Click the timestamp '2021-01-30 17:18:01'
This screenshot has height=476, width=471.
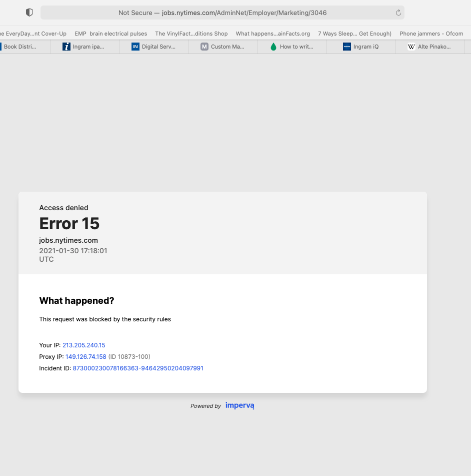(73, 251)
